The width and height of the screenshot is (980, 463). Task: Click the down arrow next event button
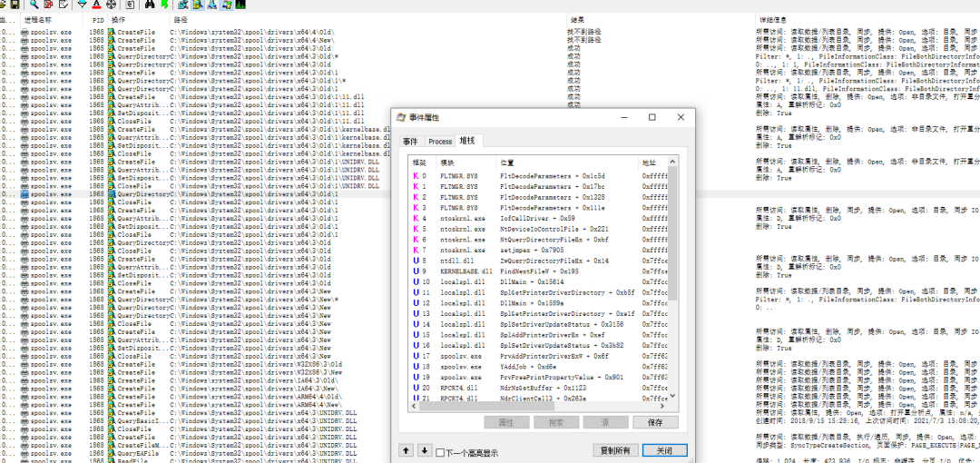pos(425,450)
